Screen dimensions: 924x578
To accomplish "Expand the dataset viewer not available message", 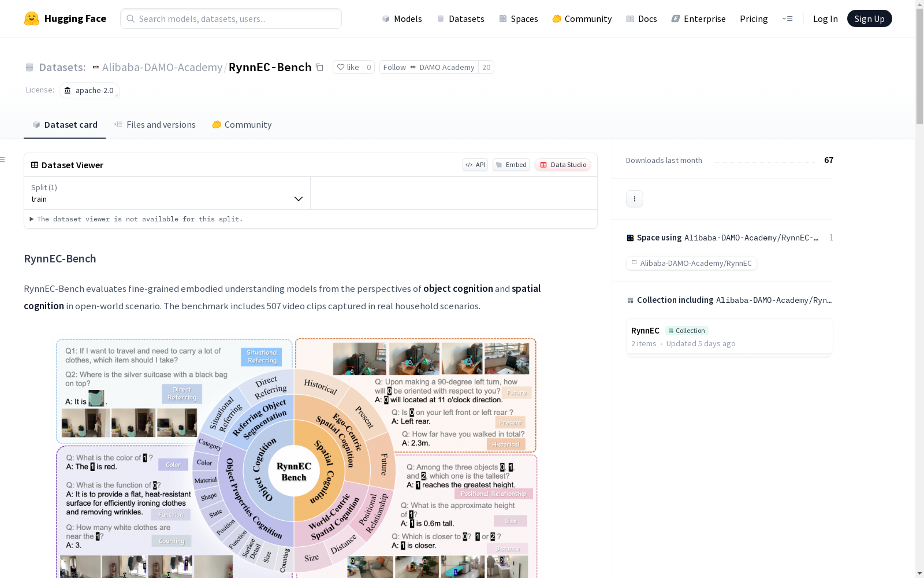I will tap(136, 219).
